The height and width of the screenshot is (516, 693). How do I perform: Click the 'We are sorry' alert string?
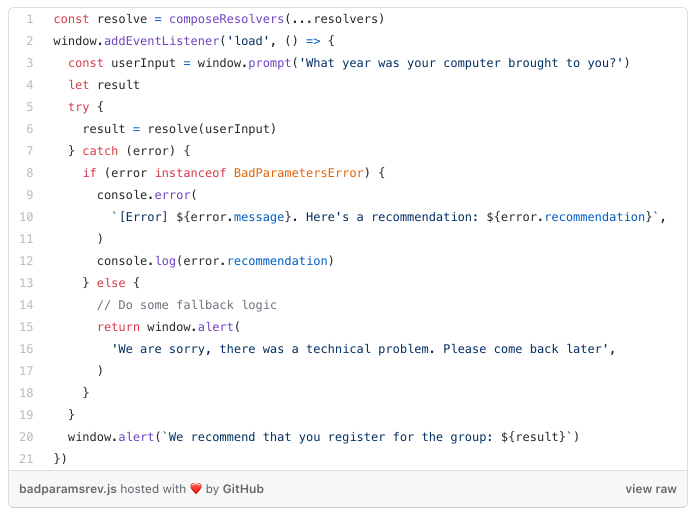[x=360, y=349]
